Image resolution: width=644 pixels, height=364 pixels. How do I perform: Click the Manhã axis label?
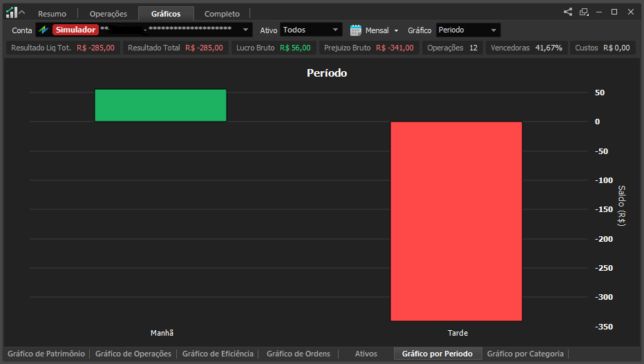point(162,333)
